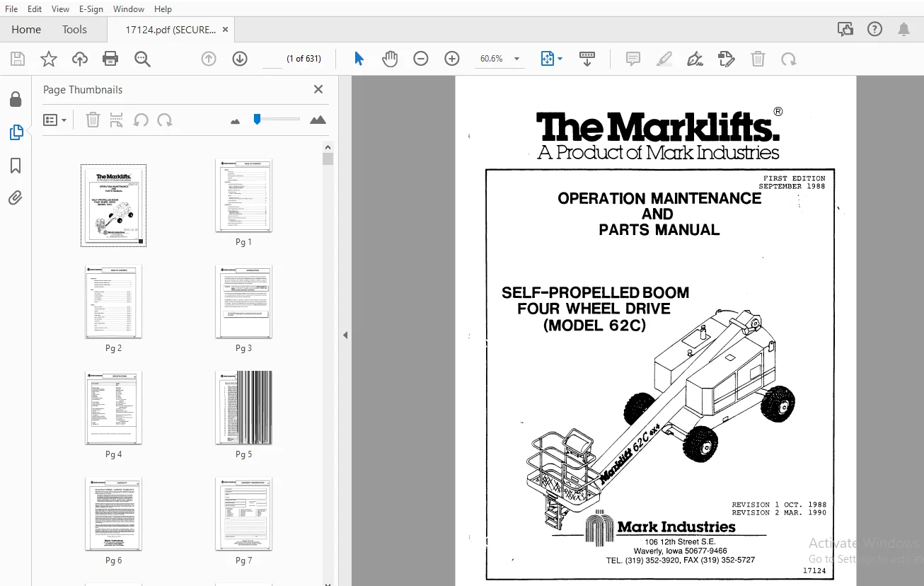
Task: Close the Page Thumbnails panel
Action: point(318,89)
